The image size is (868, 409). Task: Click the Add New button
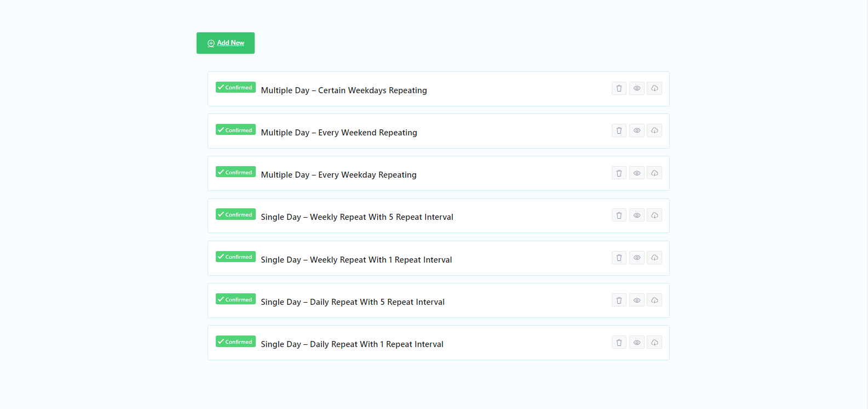[226, 43]
